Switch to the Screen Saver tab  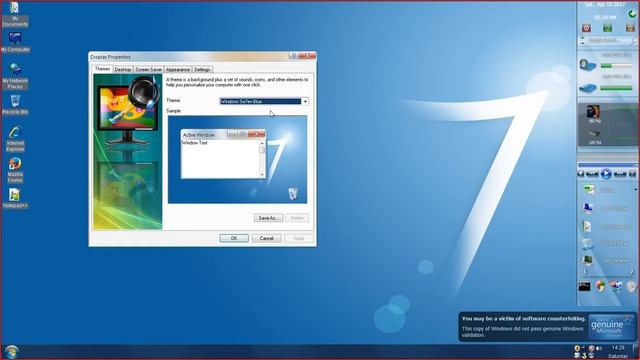(x=149, y=70)
